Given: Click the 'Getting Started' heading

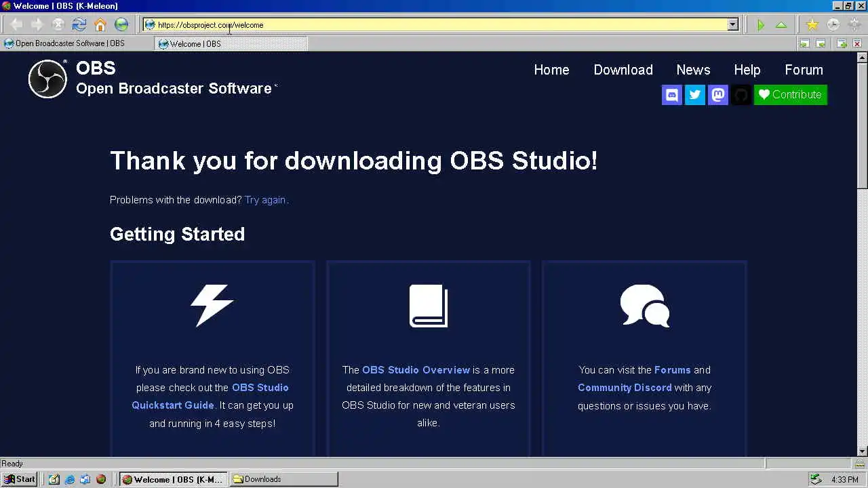Looking at the screenshot, I should [177, 235].
